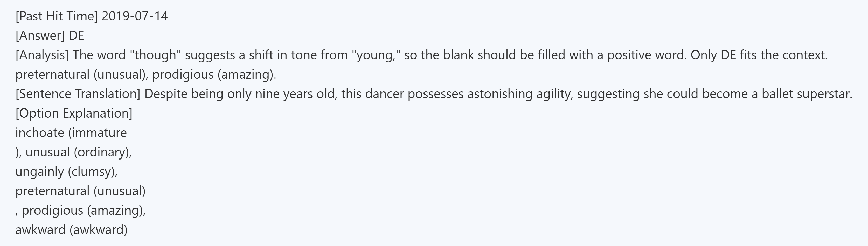This screenshot has height=246, width=868.
Task: Click "prodigious (amazing)." in the analysis paragraph
Action: pyautogui.click(x=214, y=74)
